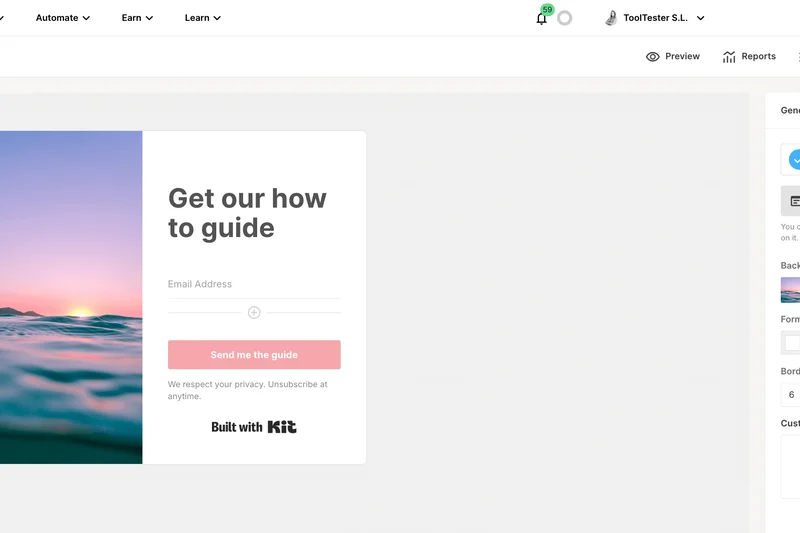Select the gray form layout icon
Viewport: 800px width, 533px height.
pyautogui.click(x=792, y=200)
